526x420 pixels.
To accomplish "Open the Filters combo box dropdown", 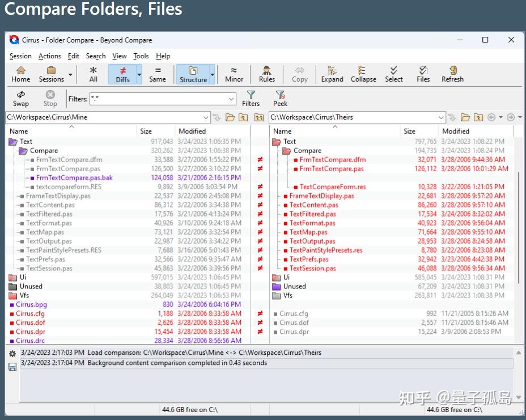I will (231, 99).
